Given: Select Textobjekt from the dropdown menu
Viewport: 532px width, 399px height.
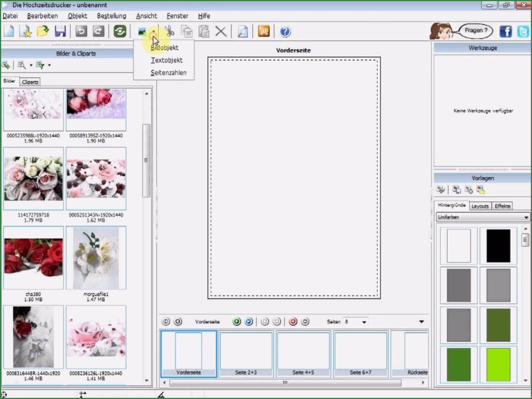Looking at the screenshot, I should click(x=166, y=60).
